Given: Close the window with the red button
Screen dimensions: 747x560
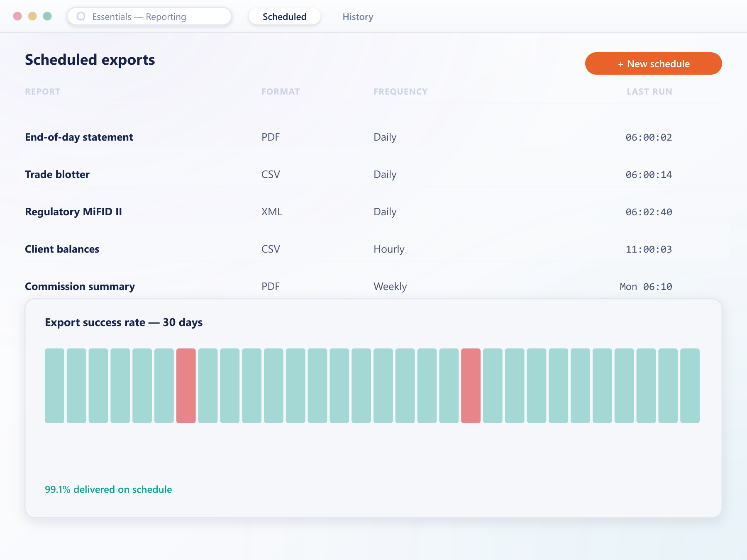Looking at the screenshot, I should [17, 16].
